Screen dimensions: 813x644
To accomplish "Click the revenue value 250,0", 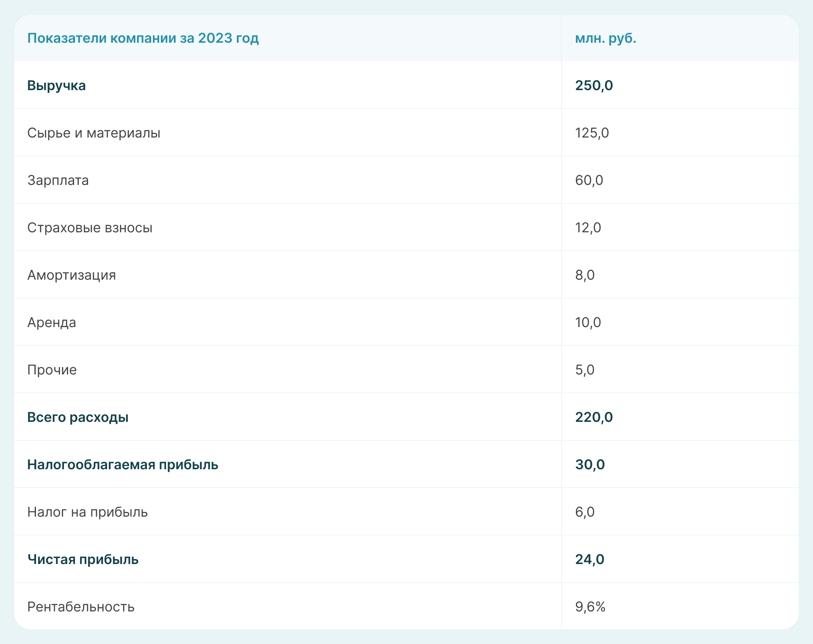I will coord(594,85).
